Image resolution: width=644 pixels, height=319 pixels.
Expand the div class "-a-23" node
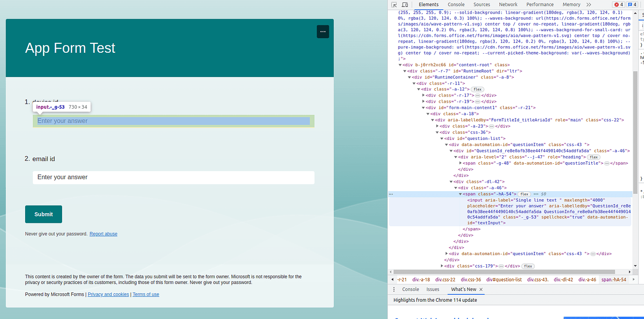click(438, 126)
